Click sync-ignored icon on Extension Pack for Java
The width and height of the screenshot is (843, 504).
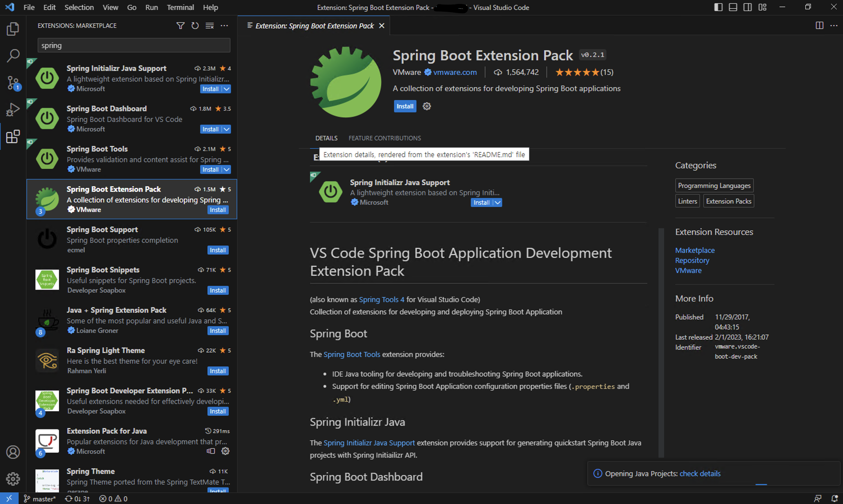coord(211,451)
